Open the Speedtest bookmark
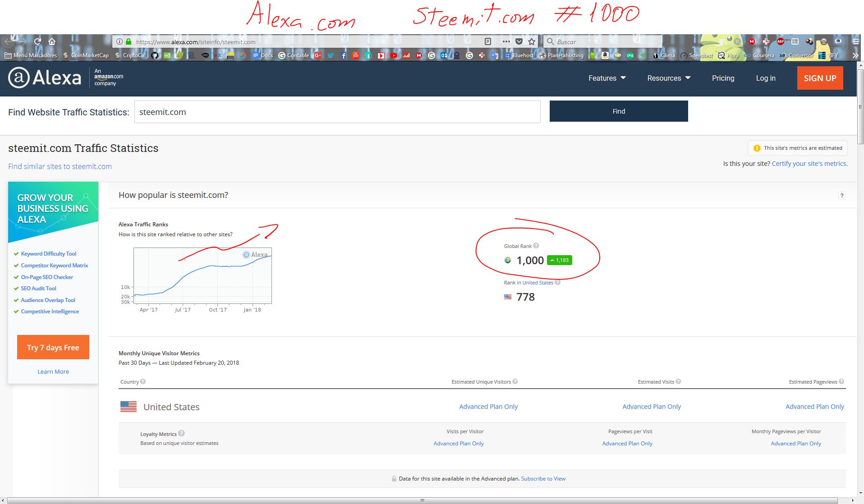The width and height of the screenshot is (864, 504). click(x=697, y=55)
